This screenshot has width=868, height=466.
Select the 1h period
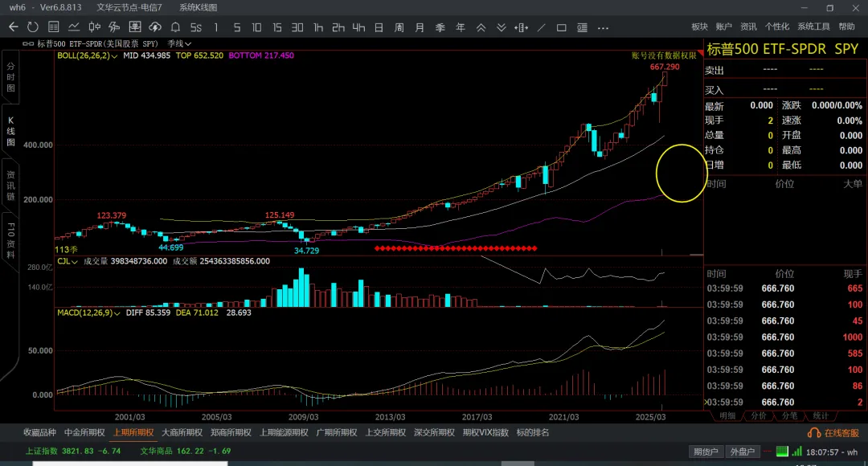point(317,27)
